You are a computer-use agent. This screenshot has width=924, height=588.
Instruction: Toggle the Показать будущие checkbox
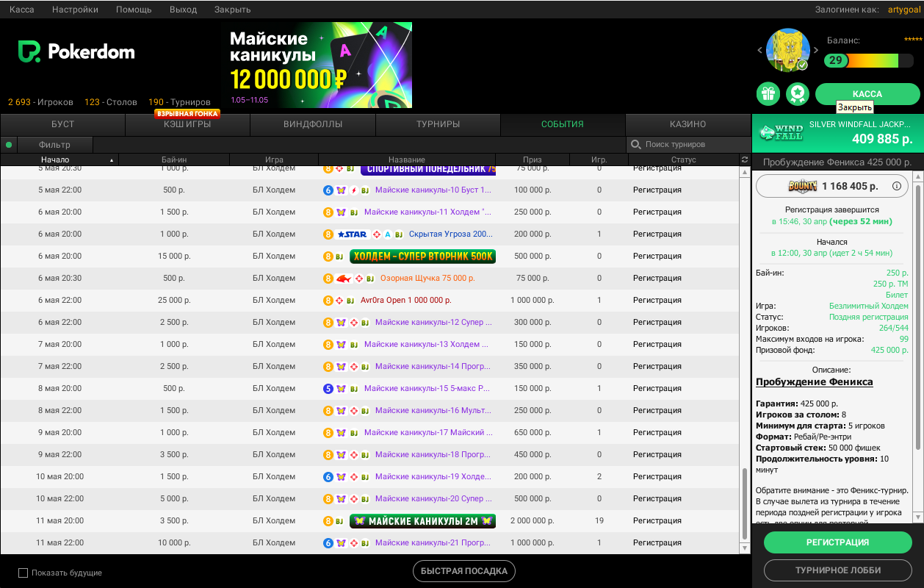[x=23, y=573]
